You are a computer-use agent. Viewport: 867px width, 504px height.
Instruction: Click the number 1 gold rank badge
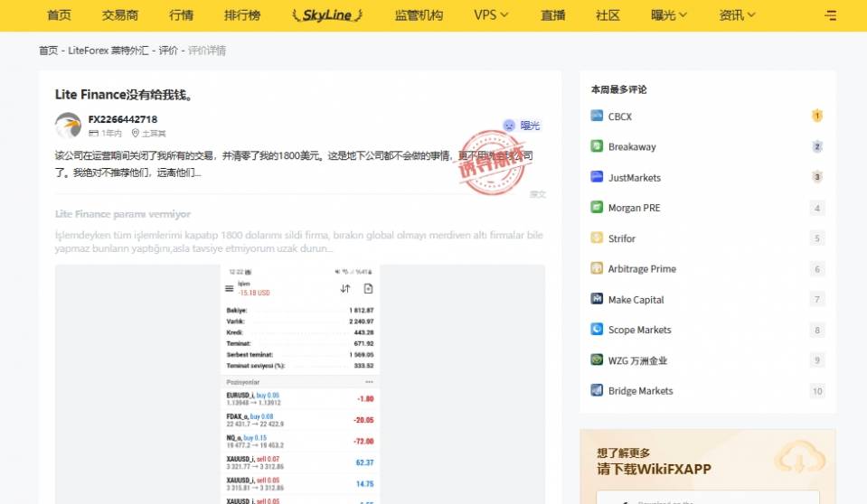(x=816, y=116)
